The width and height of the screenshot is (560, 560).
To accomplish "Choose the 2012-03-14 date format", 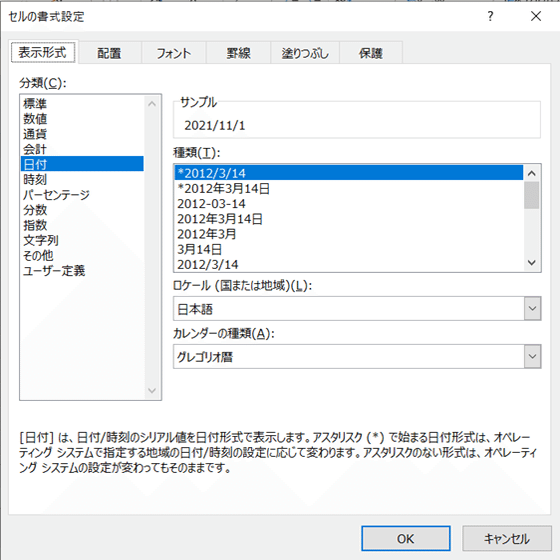I will (x=349, y=204).
